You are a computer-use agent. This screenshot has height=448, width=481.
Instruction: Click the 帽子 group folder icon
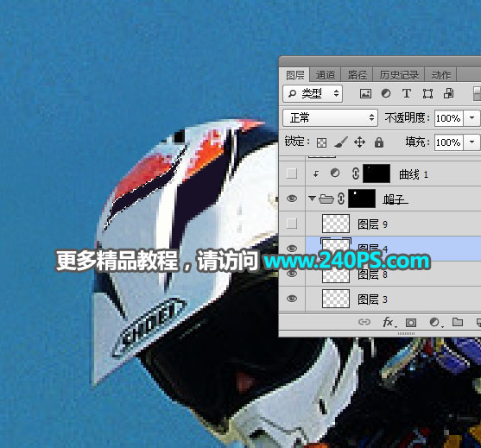(x=326, y=199)
